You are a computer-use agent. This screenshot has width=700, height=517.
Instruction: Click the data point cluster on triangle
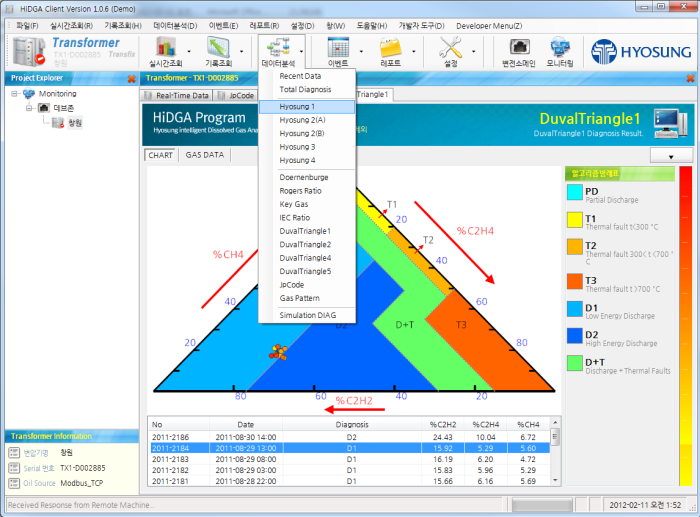[278, 352]
